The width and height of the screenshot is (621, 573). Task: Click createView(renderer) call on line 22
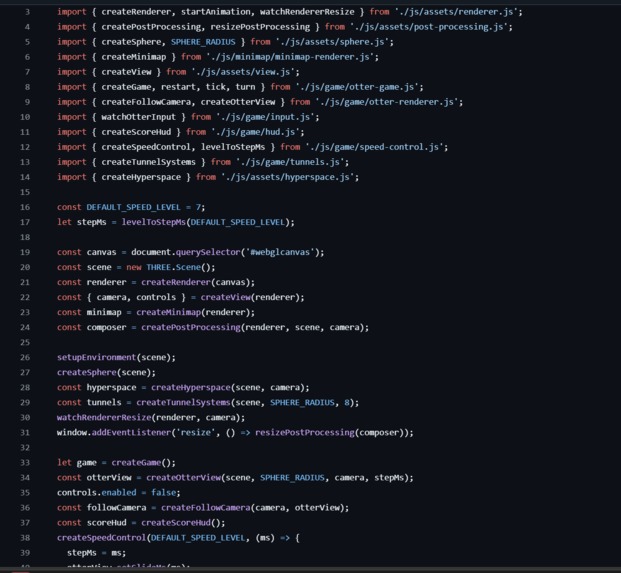(x=250, y=297)
